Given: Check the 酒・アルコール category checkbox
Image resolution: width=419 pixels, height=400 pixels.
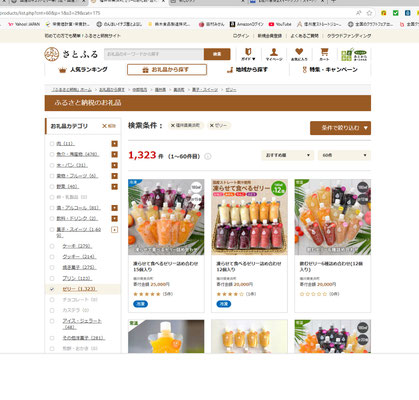Looking at the screenshot, I should click(x=52, y=208).
